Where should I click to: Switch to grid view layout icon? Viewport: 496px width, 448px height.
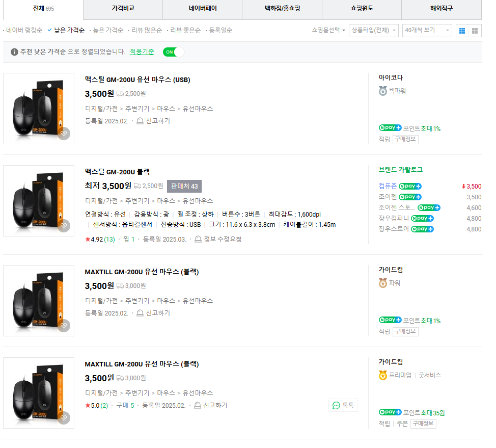click(x=475, y=31)
